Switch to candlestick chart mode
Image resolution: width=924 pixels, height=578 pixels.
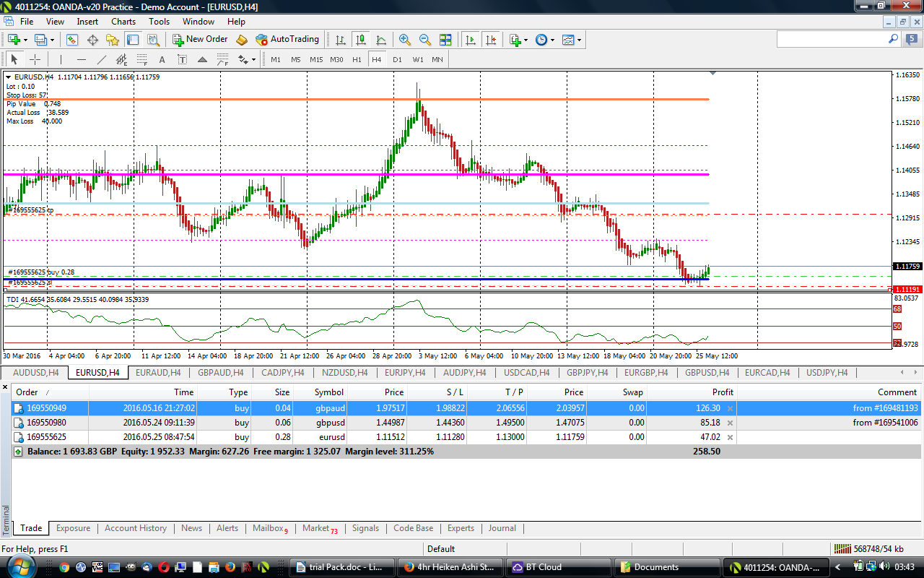point(360,40)
